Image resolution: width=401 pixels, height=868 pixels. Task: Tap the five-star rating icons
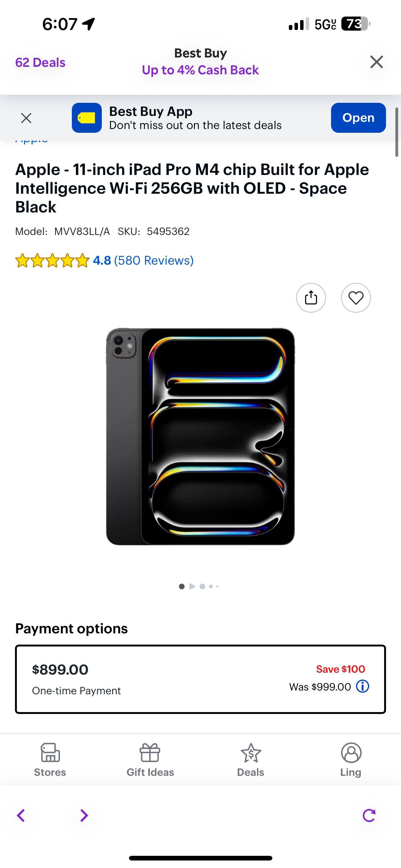coord(52,261)
